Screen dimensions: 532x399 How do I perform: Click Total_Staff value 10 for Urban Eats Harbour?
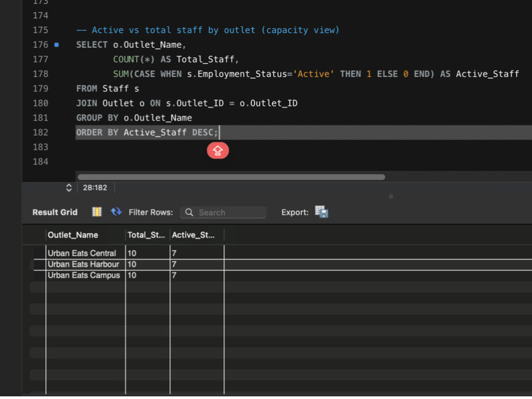147,264
